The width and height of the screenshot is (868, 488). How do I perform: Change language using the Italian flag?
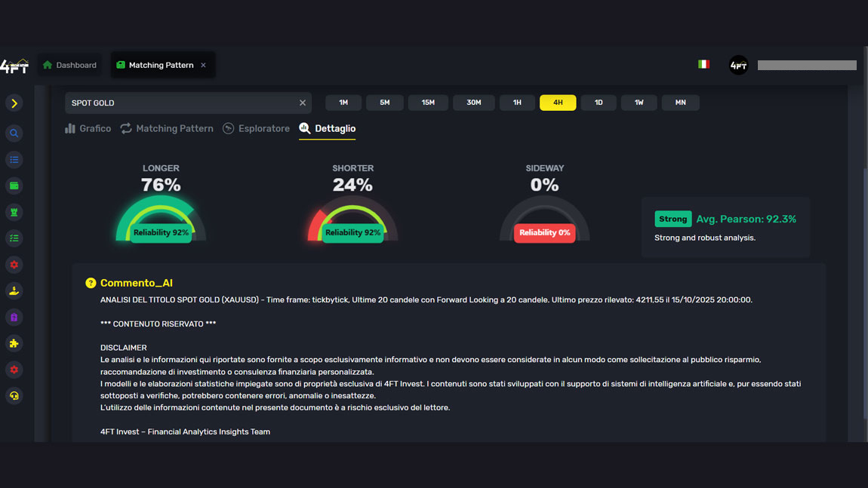point(703,65)
